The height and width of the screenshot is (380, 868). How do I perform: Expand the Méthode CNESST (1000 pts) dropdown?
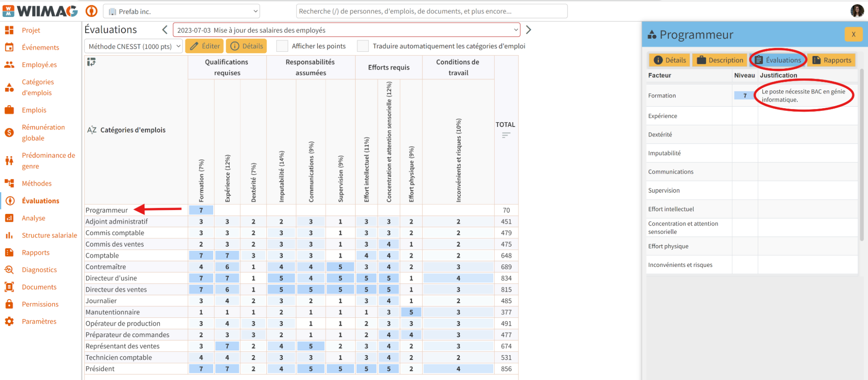tap(133, 47)
